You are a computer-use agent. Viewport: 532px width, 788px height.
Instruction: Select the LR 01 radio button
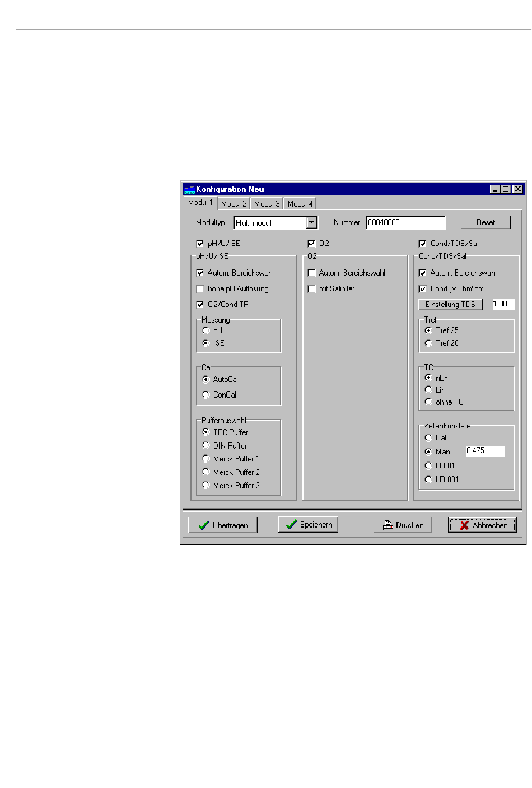pos(428,465)
